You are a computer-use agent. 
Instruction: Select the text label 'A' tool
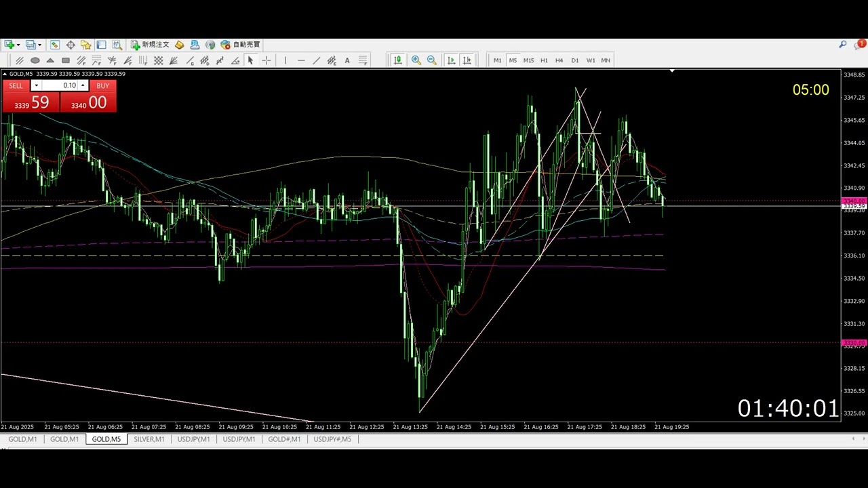pos(347,60)
